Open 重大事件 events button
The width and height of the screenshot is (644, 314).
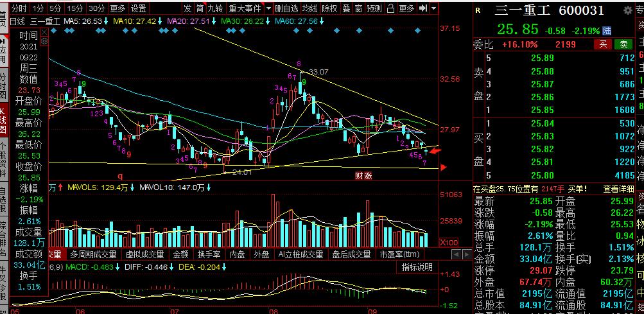tap(245, 8)
